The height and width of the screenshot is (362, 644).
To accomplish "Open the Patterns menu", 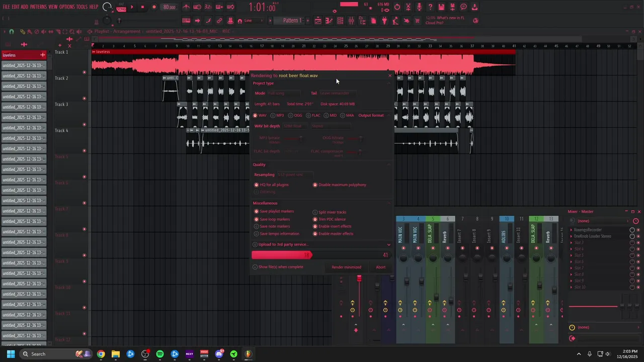I will [x=38, y=7].
